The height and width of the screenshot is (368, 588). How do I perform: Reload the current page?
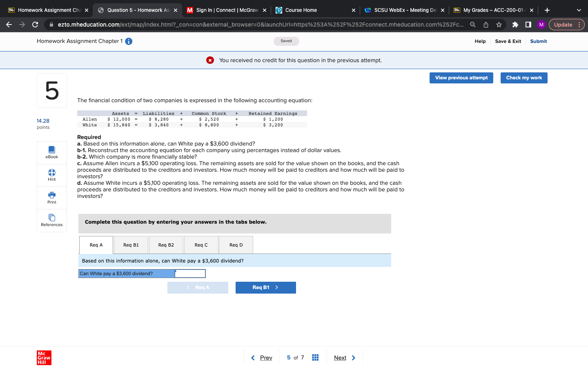pos(35,25)
